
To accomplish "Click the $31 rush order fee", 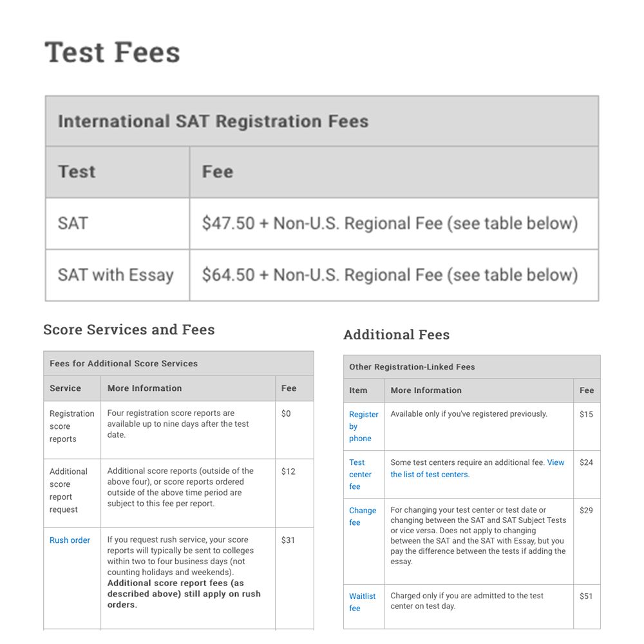I will (288, 540).
